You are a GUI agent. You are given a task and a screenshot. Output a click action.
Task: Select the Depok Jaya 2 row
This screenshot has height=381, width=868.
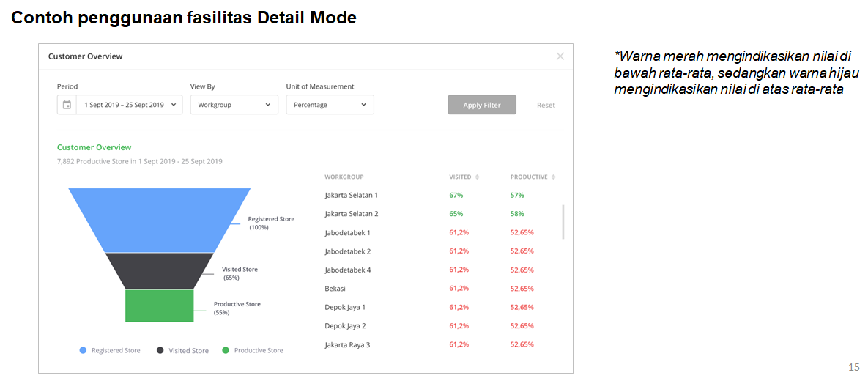pos(441,325)
